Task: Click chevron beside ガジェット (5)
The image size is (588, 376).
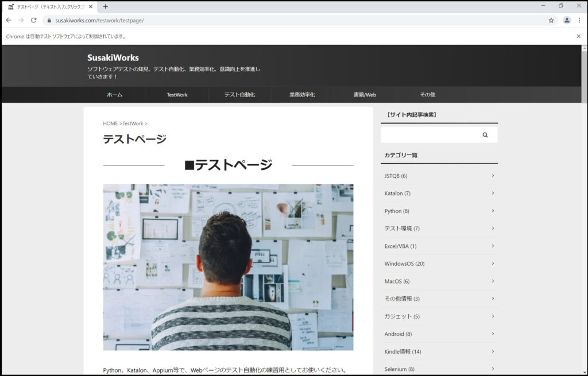Action: coord(493,316)
